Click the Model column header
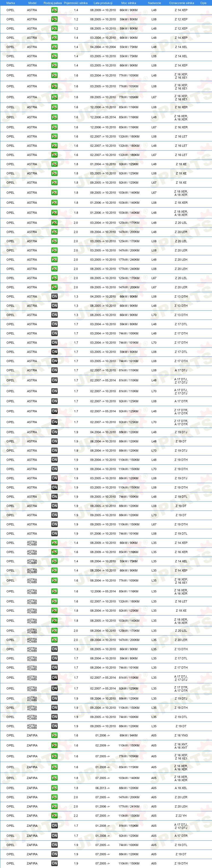The width and height of the screenshot is (212, 868). click(x=32, y=3)
